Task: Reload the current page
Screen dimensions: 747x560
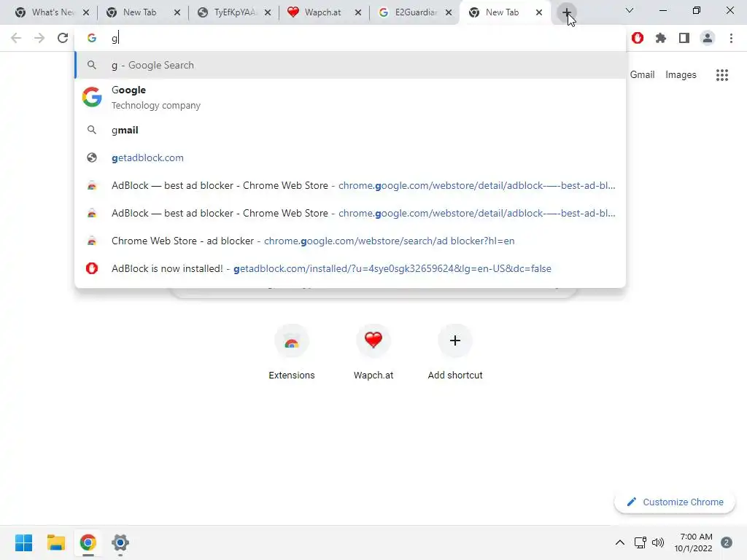Action: pos(63,38)
